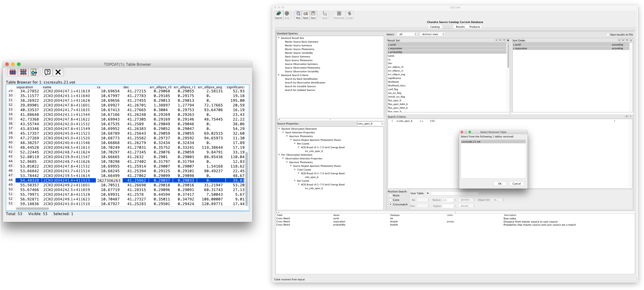This screenshot has width=644, height=290.
Task: Click TOPCAT 'subset from unselected rows' icon
Action: click(23, 72)
